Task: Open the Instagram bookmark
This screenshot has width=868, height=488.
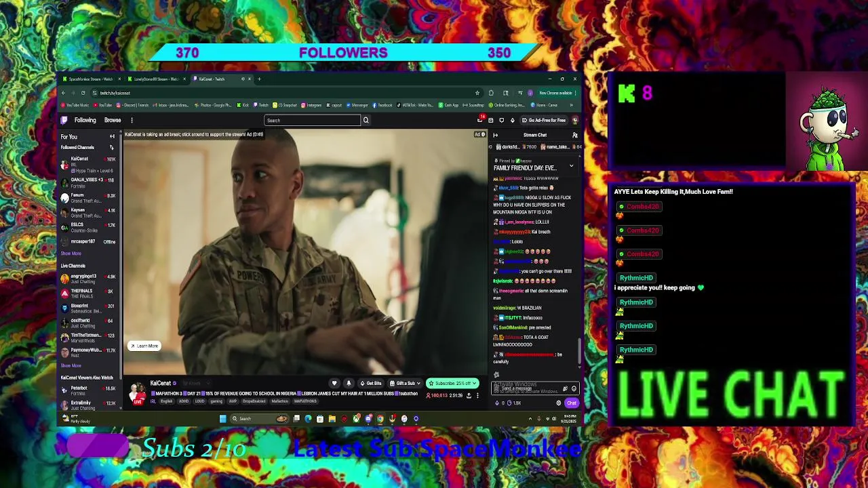Action: point(311,105)
